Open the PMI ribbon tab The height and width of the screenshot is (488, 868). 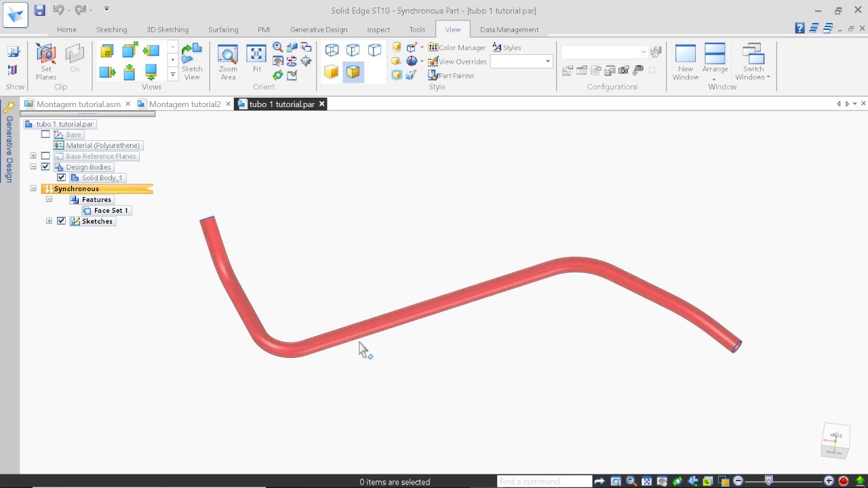point(264,29)
